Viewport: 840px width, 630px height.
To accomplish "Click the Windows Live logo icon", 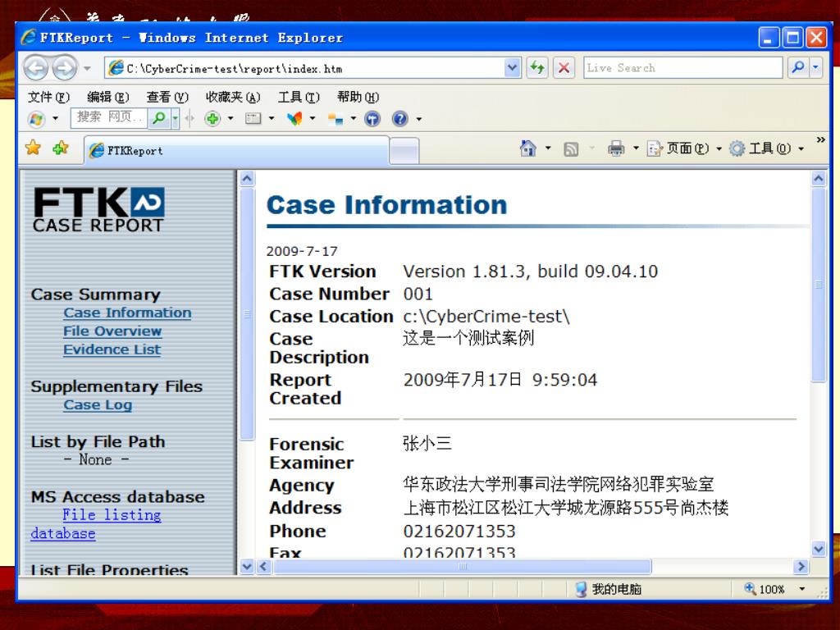I will (x=36, y=118).
